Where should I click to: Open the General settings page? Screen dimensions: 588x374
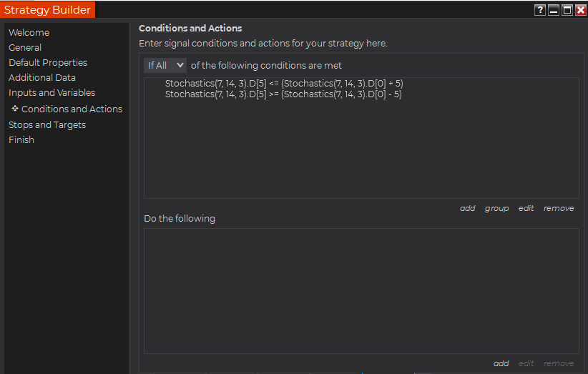click(x=25, y=47)
